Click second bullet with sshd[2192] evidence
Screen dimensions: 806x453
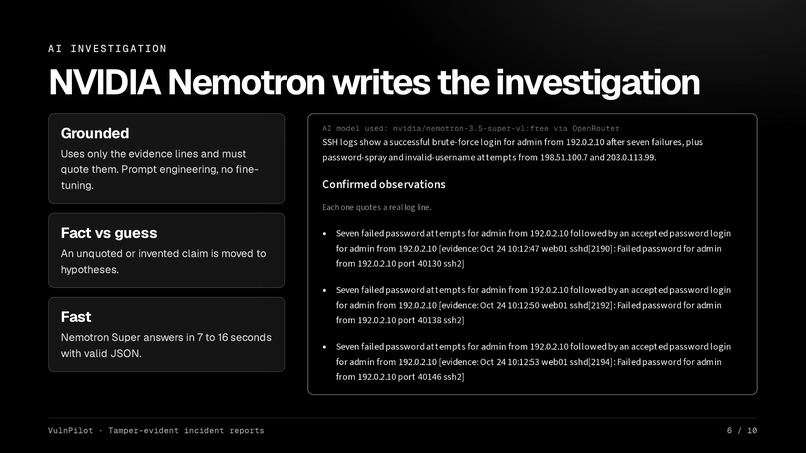click(x=534, y=305)
